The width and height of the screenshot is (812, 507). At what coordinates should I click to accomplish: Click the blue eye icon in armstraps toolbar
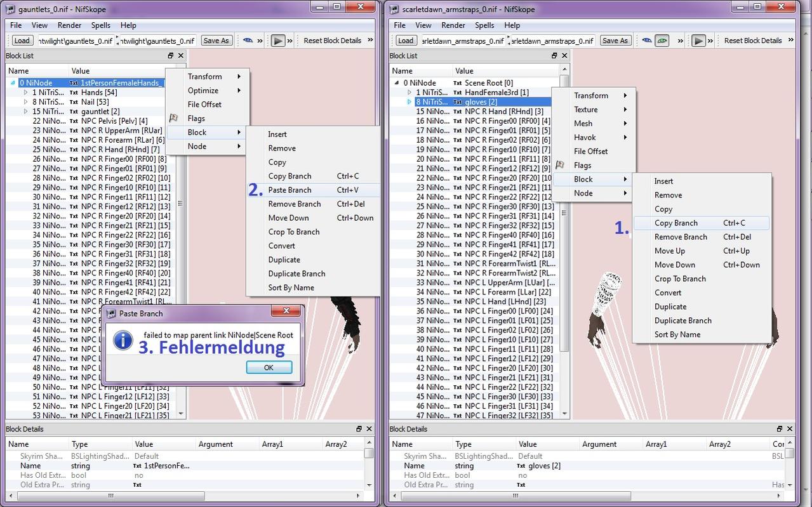[x=646, y=41]
